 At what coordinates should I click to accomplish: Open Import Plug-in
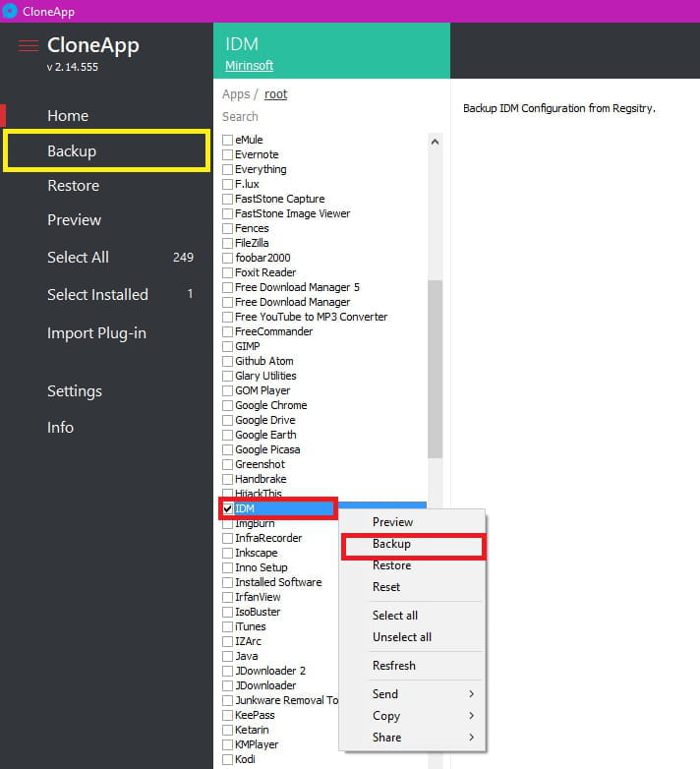pyautogui.click(x=96, y=333)
